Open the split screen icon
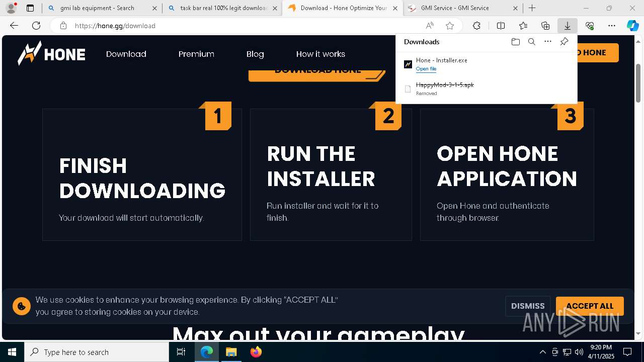Image resolution: width=644 pixels, height=362 pixels. (x=501, y=26)
